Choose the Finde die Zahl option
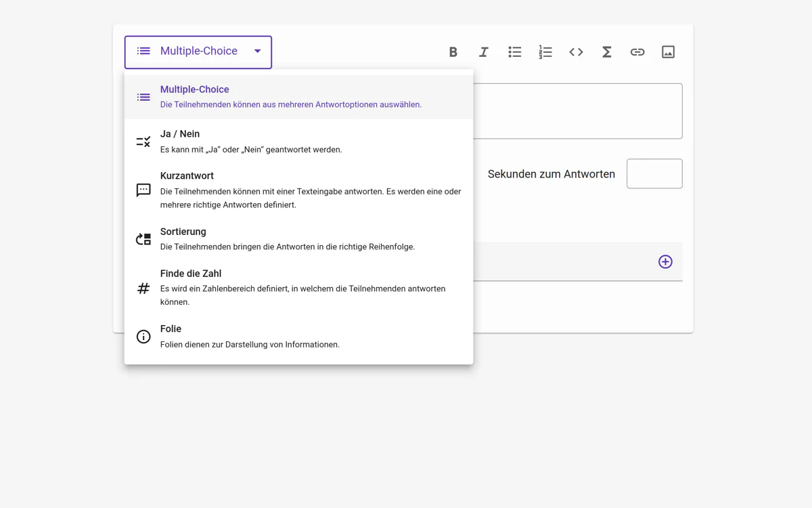812x508 pixels. tap(298, 288)
